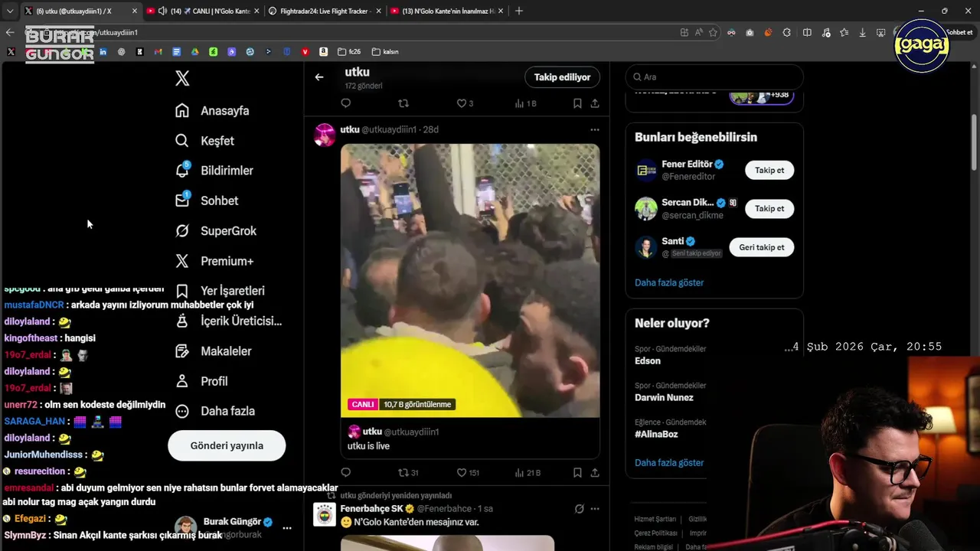980x551 pixels.
Task: Like the top post with 3 likes
Action: coord(465,103)
